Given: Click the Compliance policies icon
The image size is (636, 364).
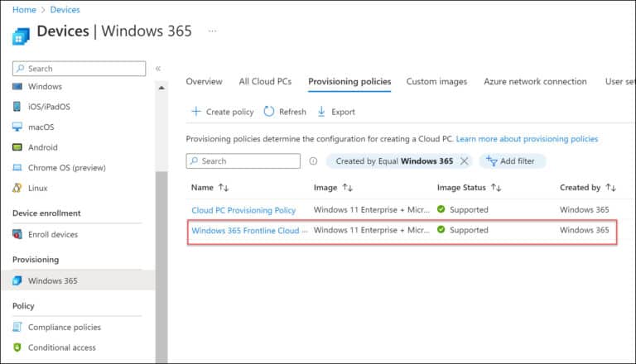Looking at the screenshot, I should tap(17, 327).
